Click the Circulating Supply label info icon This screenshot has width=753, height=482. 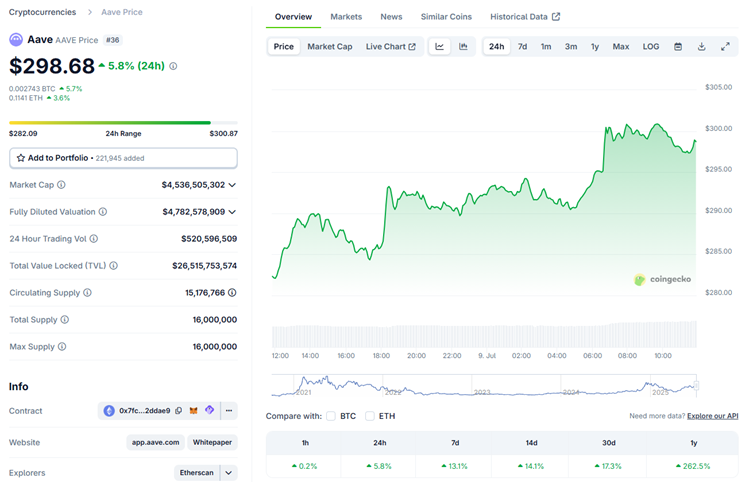tap(87, 292)
